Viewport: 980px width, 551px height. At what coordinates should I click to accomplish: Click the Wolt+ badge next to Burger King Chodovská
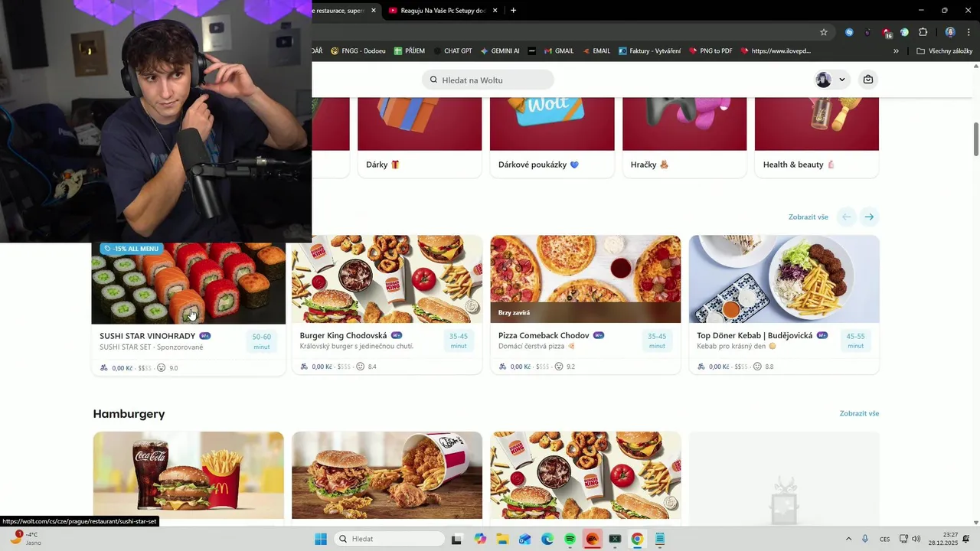click(397, 335)
